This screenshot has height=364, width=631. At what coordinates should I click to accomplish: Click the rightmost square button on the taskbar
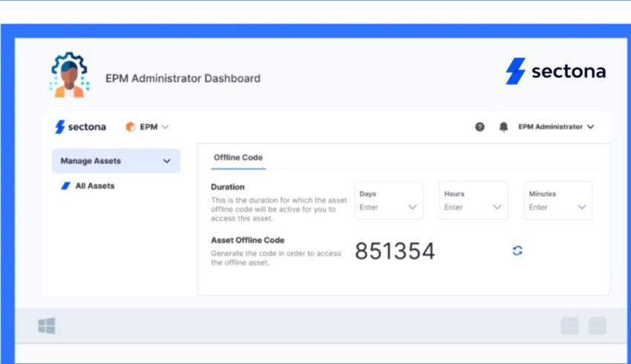tap(598, 326)
